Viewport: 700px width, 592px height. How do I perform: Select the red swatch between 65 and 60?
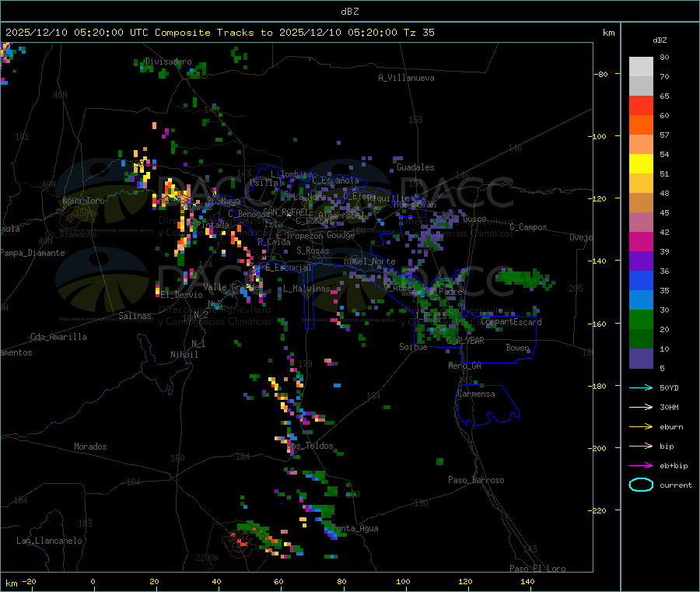point(641,105)
